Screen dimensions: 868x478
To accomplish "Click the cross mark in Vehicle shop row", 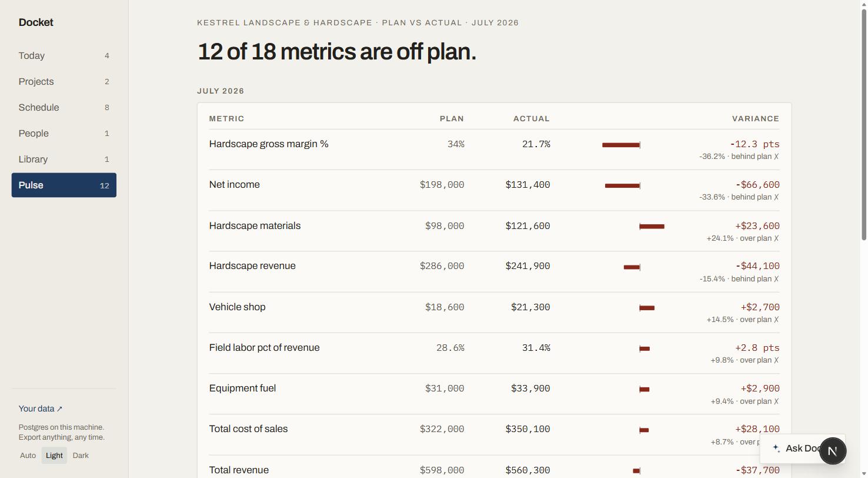I will [776, 320].
